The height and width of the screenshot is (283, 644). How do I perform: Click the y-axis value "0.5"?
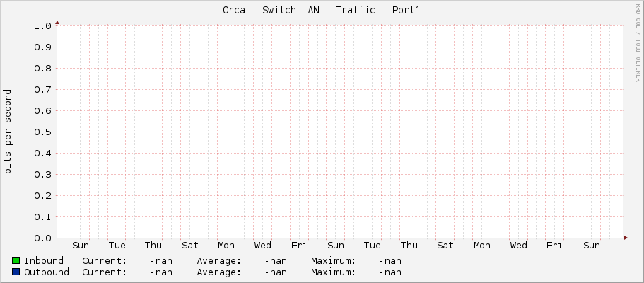(42, 132)
